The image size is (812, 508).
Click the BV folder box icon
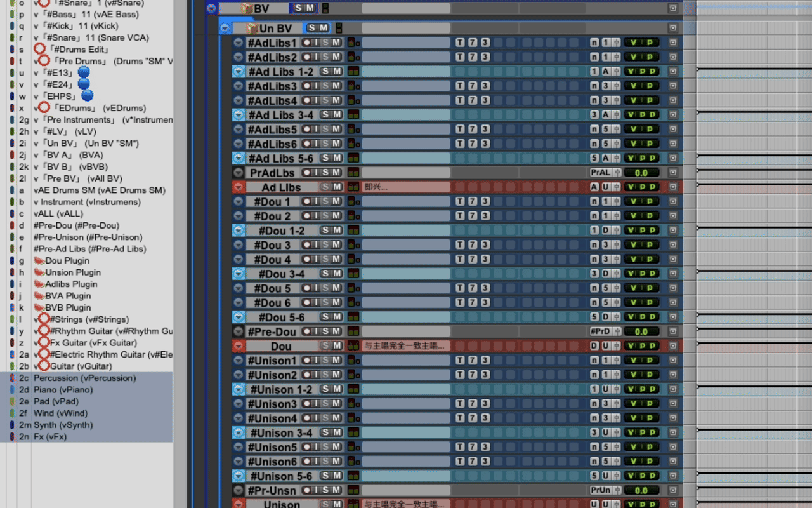247,8
